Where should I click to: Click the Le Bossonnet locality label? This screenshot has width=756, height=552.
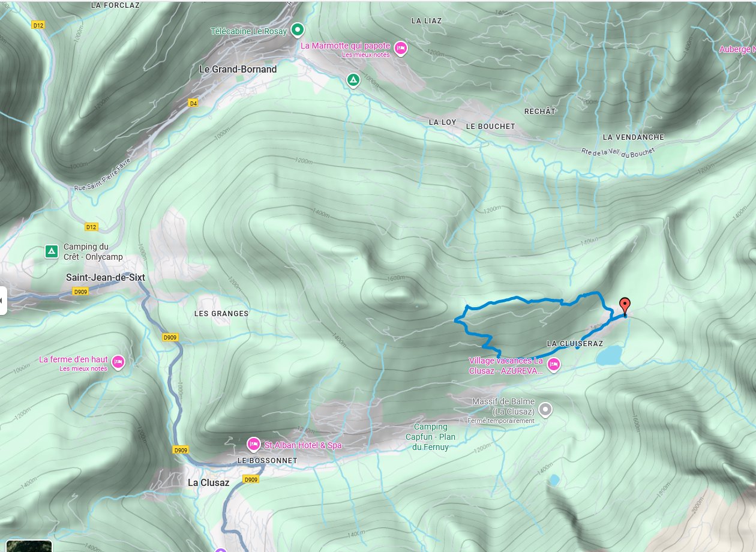[267, 460]
